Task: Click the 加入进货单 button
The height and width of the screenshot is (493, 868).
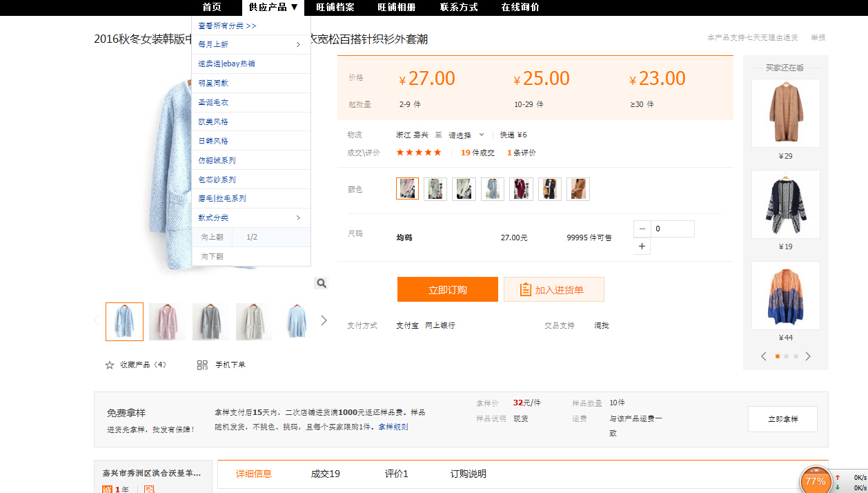Action: click(x=554, y=290)
